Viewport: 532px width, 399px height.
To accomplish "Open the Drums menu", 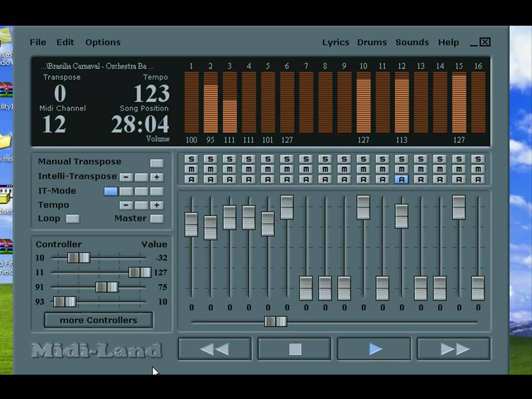I will point(372,42).
